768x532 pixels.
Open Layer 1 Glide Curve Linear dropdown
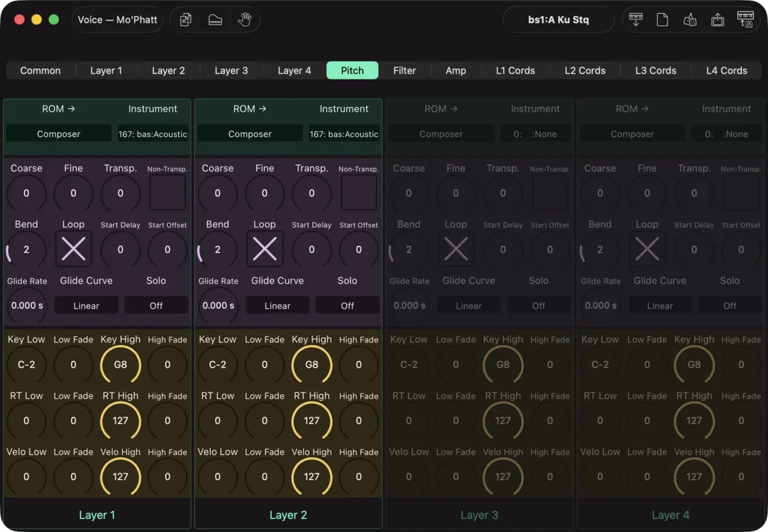click(86, 305)
